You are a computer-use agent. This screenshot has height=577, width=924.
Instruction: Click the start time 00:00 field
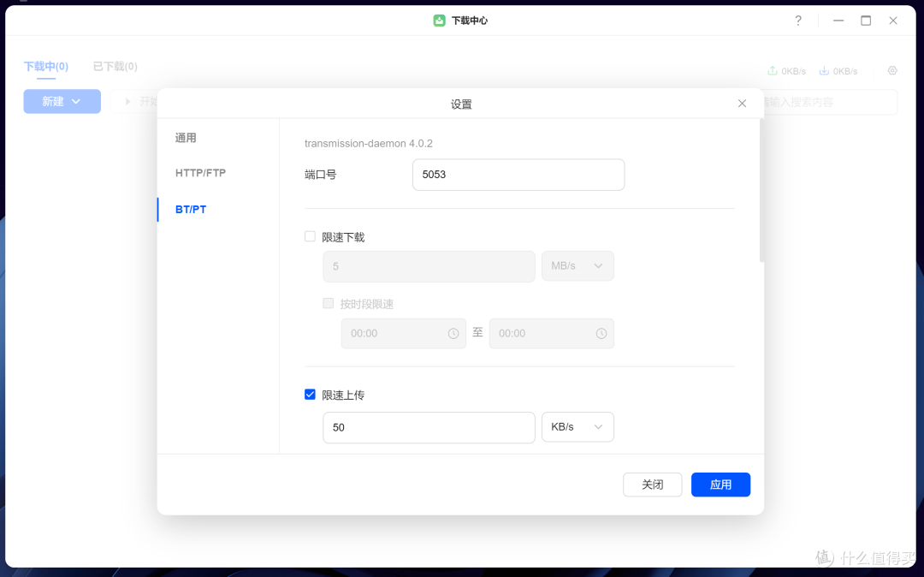tap(404, 334)
